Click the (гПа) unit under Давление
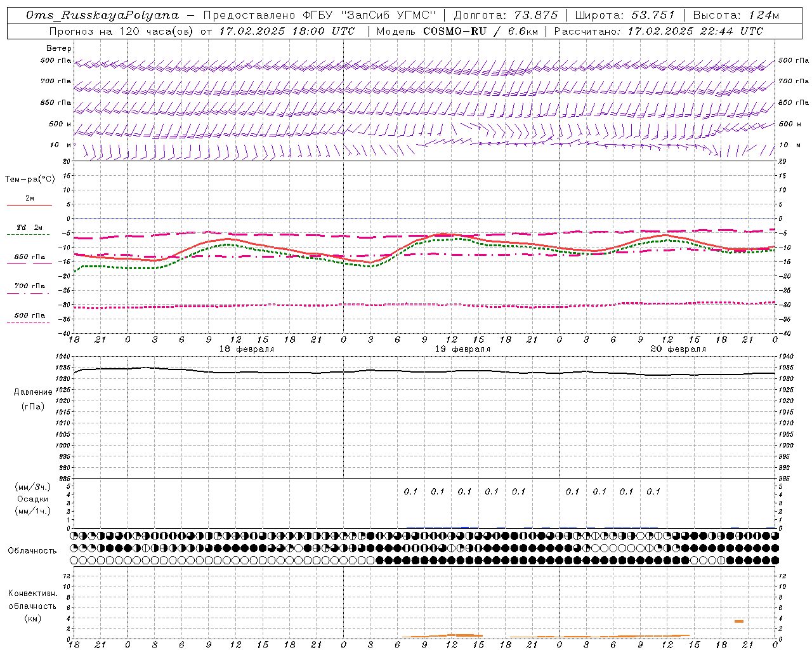This screenshot has height=650, width=812. (32, 406)
